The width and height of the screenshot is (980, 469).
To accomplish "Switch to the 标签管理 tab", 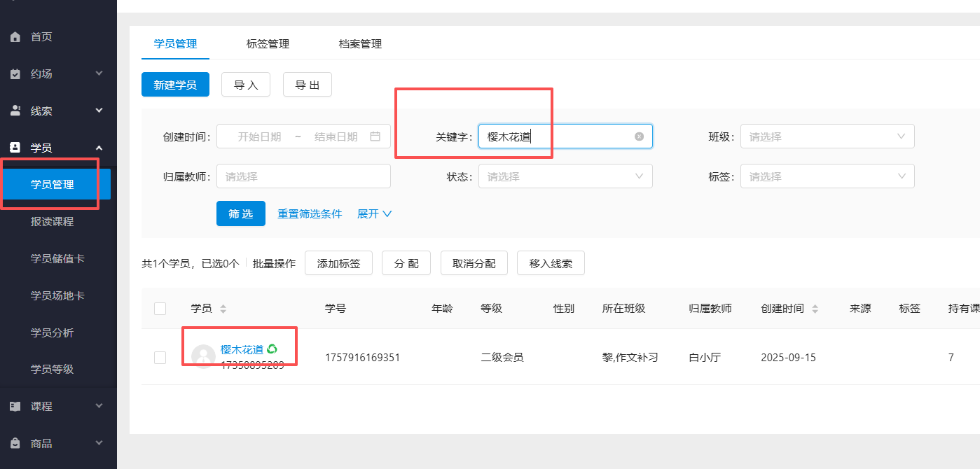I will pos(267,43).
